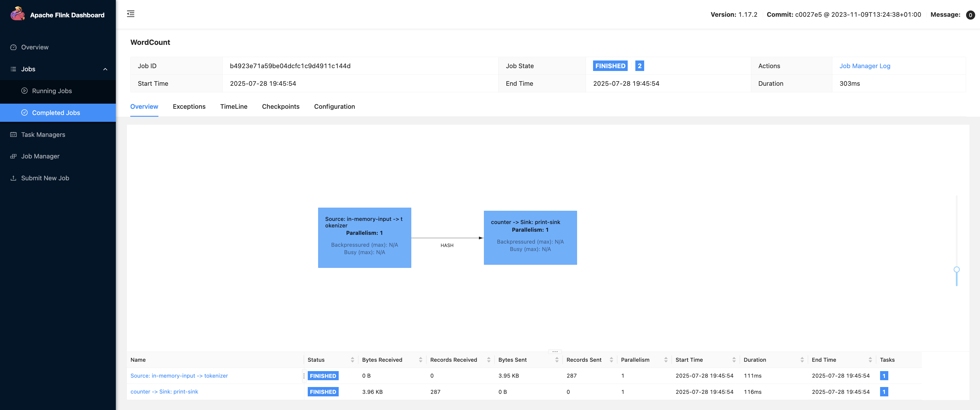Click FINISHED status tag in print-sink row
This screenshot has width=980, height=410.
click(x=323, y=392)
